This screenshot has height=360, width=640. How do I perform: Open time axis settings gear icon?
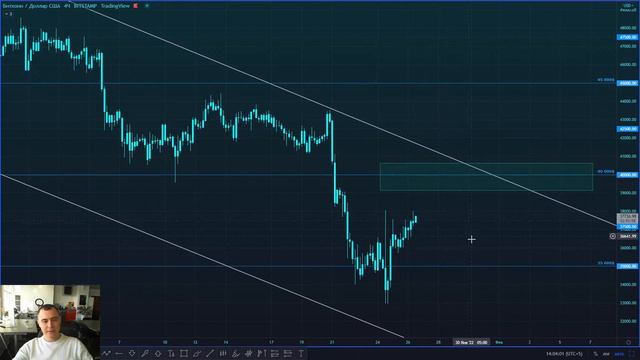click(x=629, y=342)
